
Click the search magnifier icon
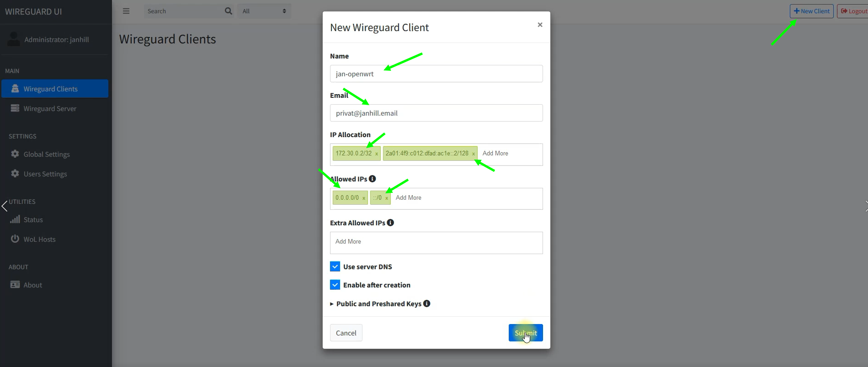(x=229, y=11)
